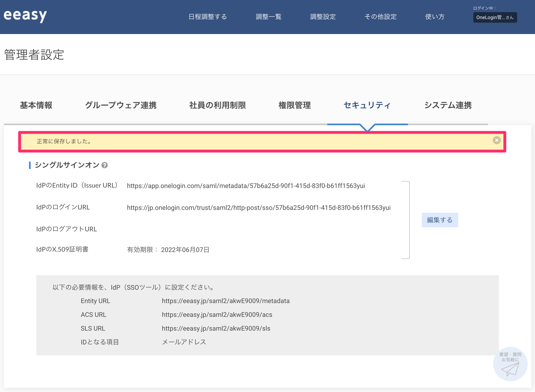Open the OneLogin管 user account dropdown
Viewport: 535px width, 392px height.
pyautogui.click(x=495, y=17)
